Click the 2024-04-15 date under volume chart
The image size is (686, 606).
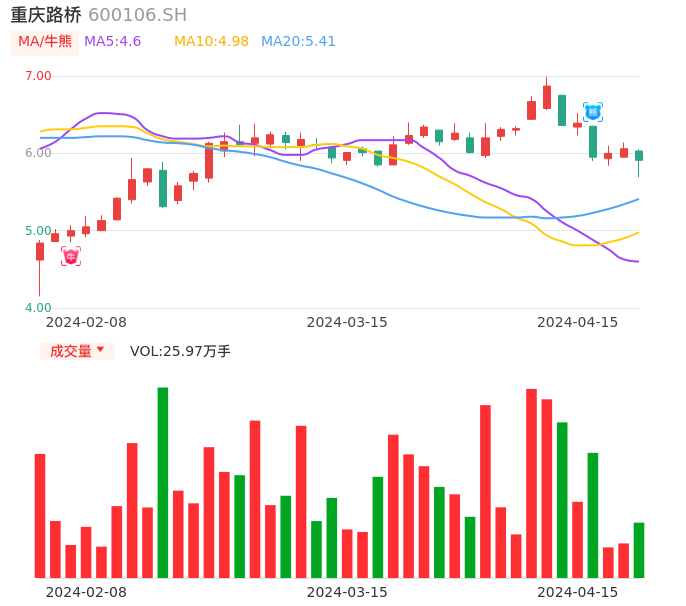tap(578, 592)
